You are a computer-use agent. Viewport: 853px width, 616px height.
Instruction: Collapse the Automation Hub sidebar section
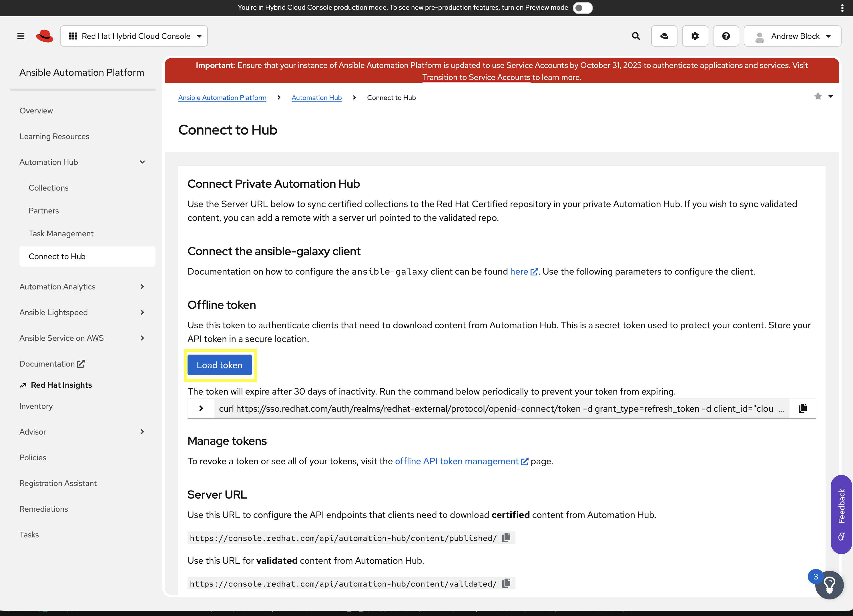tap(142, 162)
